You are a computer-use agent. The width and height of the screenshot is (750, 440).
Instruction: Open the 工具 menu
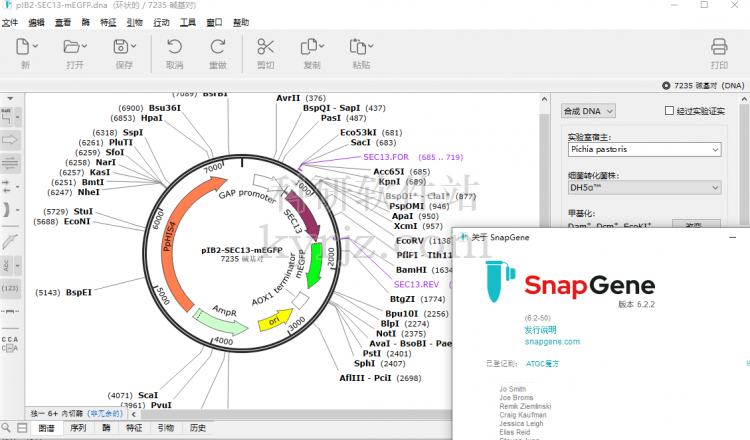pyautogui.click(x=188, y=22)
